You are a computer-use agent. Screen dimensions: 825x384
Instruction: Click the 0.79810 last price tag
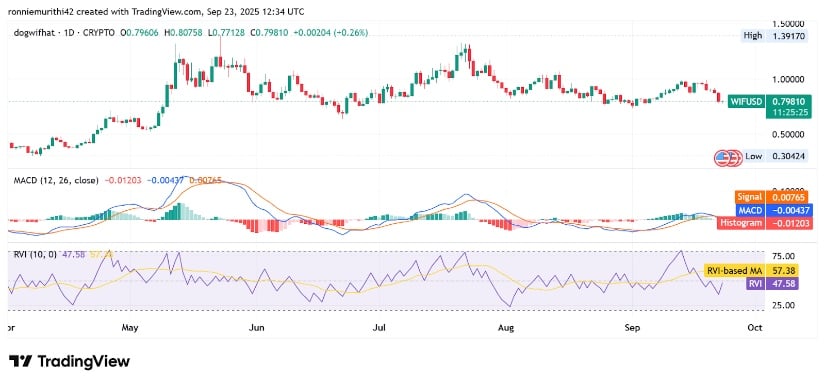pyautogui.click(x=789, y=101)
